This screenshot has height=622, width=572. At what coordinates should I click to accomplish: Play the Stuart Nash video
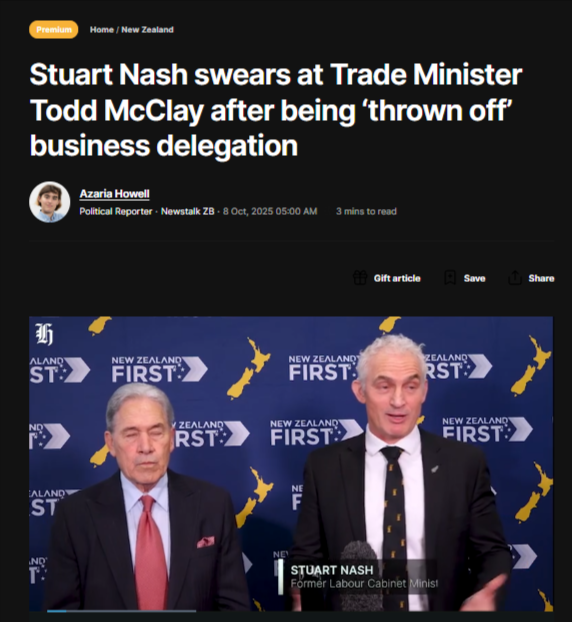(291, 463)
